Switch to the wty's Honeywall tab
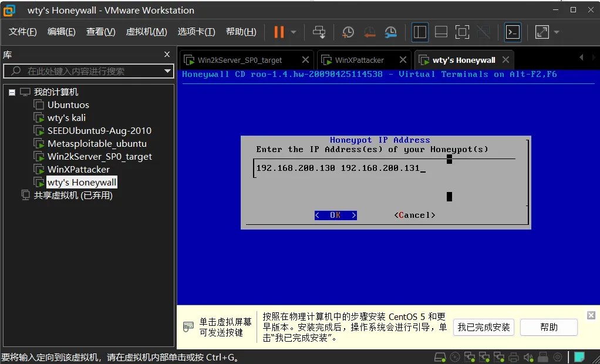Viewport: 600px width, 364px height. (464, 60)
